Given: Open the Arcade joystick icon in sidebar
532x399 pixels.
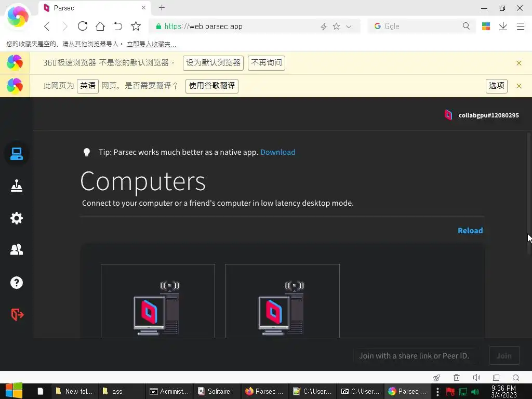Looking at the screenshot, I should tap(16, 185).
